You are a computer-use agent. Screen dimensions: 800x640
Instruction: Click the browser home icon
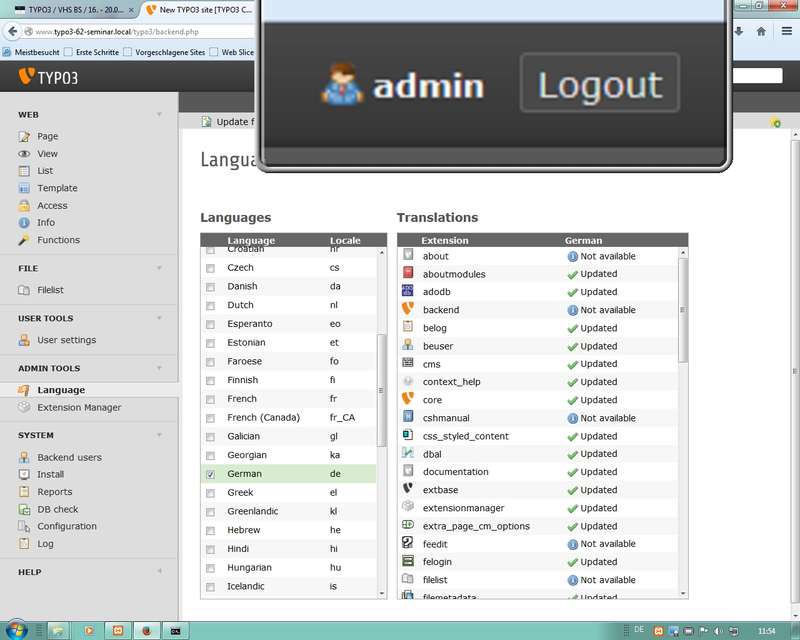click(x=761, y=32)
